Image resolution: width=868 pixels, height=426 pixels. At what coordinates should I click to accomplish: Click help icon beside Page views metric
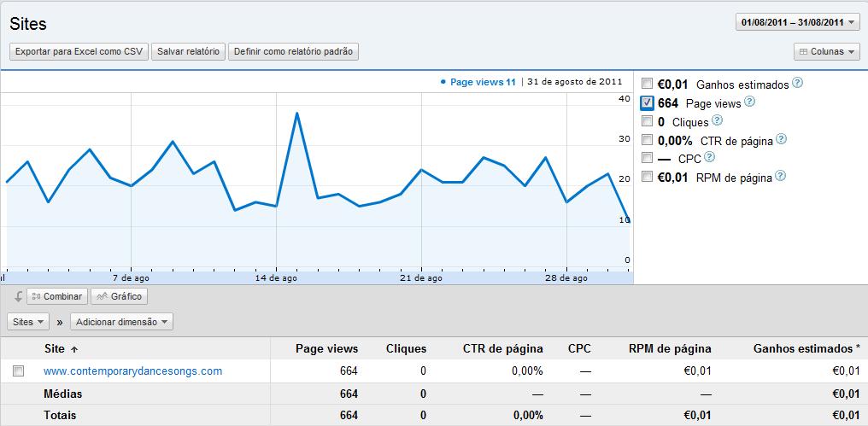[x=749, y=102]
